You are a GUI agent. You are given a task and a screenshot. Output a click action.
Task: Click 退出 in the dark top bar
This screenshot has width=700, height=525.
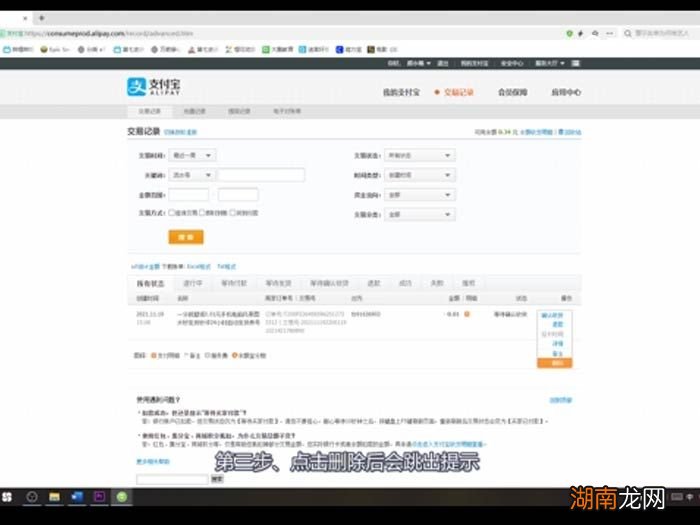[442, 63]
